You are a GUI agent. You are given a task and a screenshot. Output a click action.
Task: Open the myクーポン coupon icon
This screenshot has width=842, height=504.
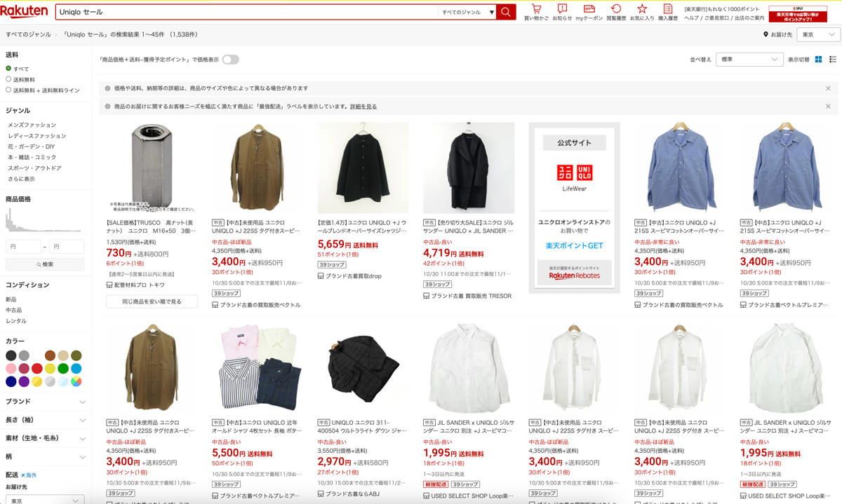pyautogui.click(x=589, y=12)
